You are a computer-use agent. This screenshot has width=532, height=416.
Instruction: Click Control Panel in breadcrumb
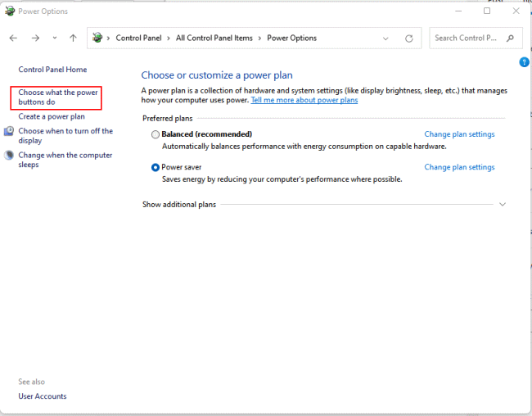click(x=138, y=38)
